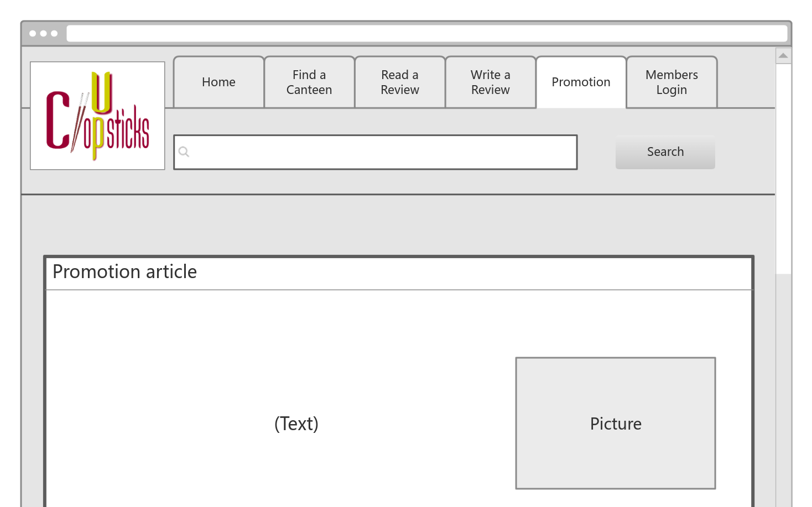Click the scroll up arrow
The width and height of the screenshot is (812, 507).
coord(783,56)
